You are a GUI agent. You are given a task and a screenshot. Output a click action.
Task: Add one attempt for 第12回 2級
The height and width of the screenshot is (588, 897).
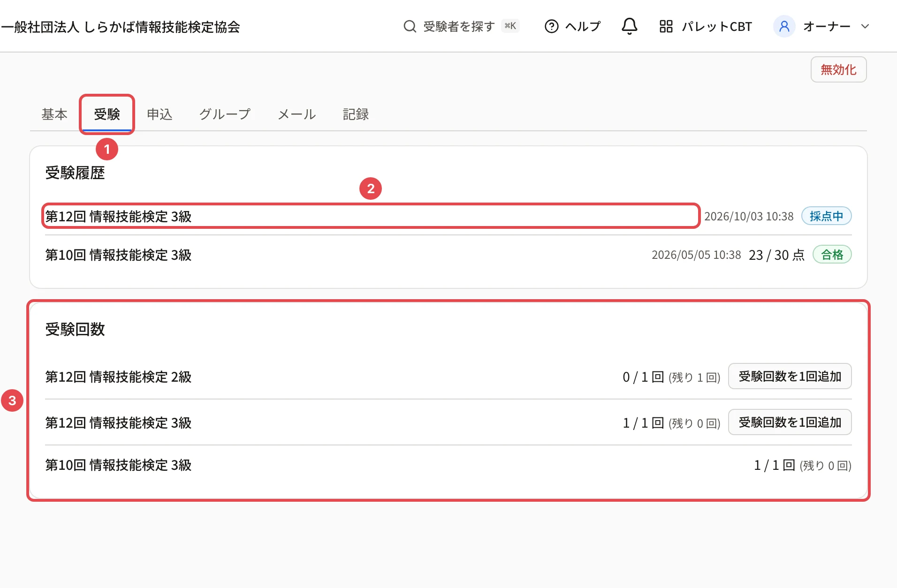pyautogui.click(x=790, y=376)
